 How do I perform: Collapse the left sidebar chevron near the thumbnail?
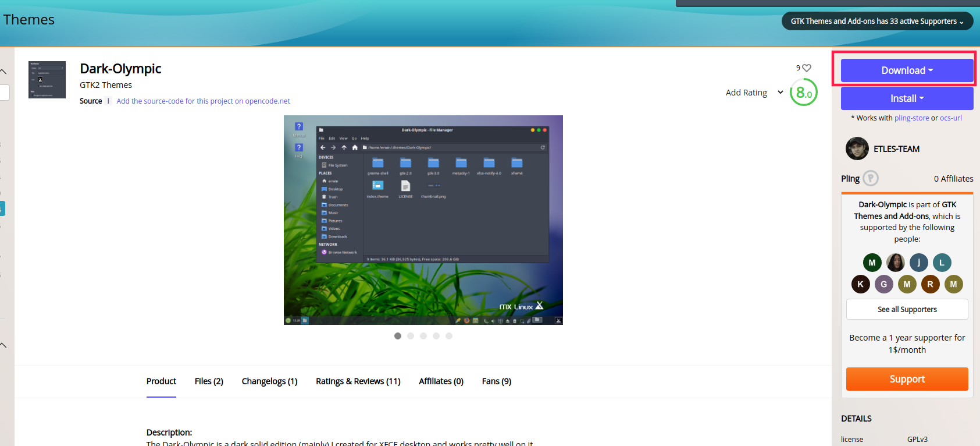[x=3, y=72]
